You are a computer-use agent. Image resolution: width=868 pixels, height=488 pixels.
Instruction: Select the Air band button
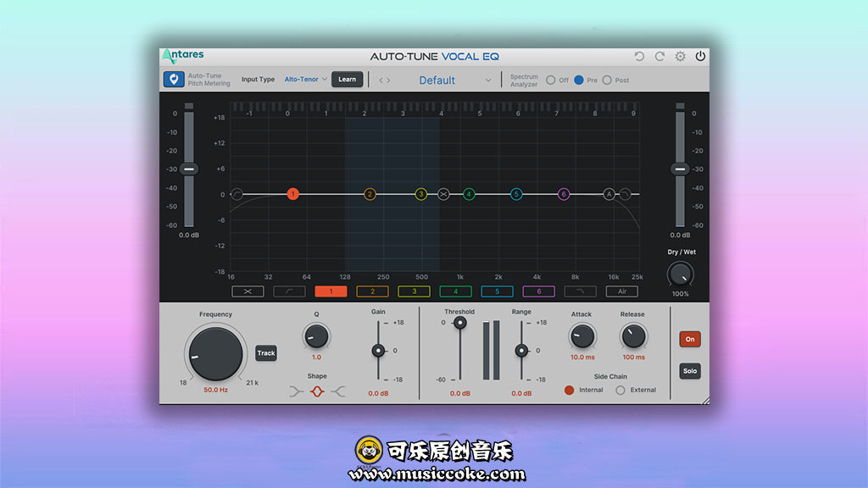click(622, 291)
